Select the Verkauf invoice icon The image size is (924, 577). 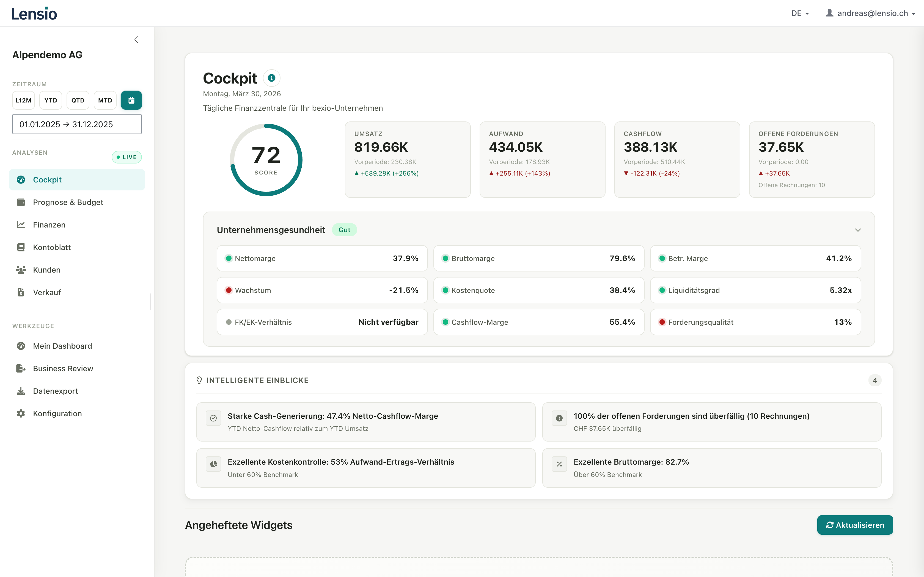21,292
